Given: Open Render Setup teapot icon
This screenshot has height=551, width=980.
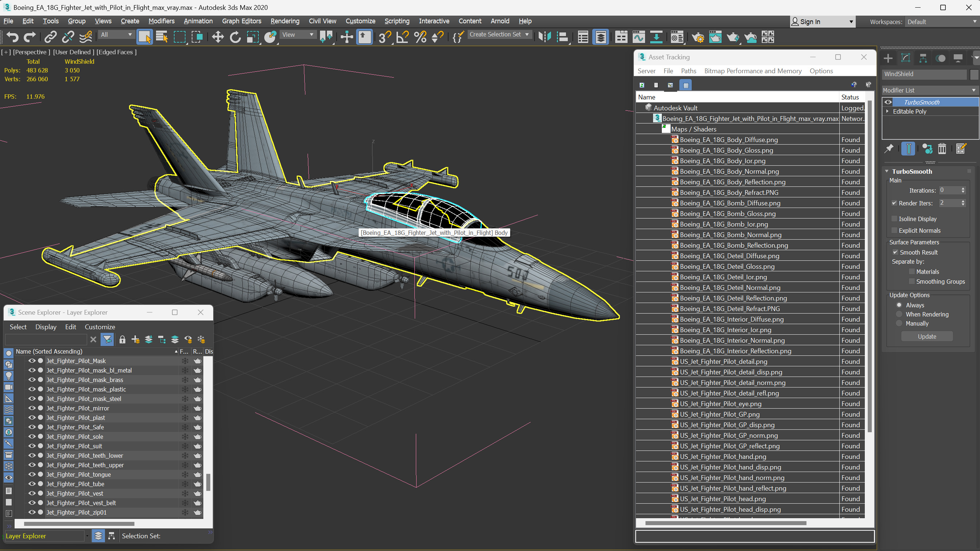Looking at the screenshot, I should [697, 37].
